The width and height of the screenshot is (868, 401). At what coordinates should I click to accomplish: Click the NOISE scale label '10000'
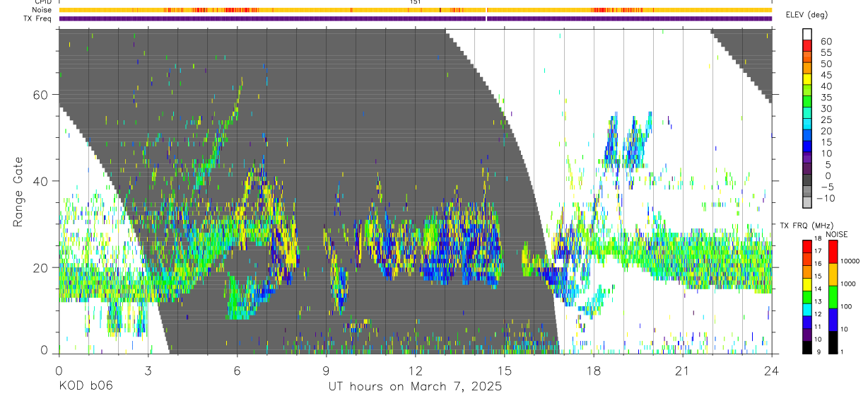tap(849, 261)
